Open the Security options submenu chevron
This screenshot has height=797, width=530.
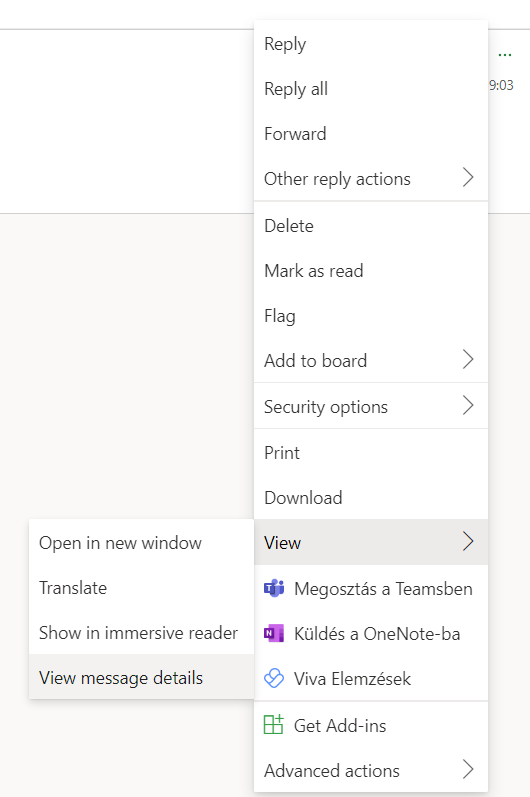point(468,406)
